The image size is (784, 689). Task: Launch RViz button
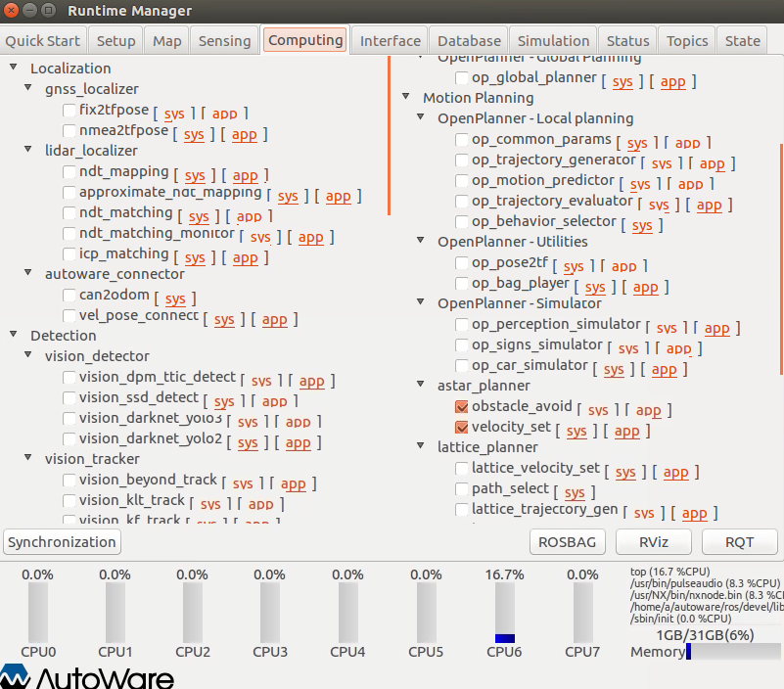click(654, 542)
